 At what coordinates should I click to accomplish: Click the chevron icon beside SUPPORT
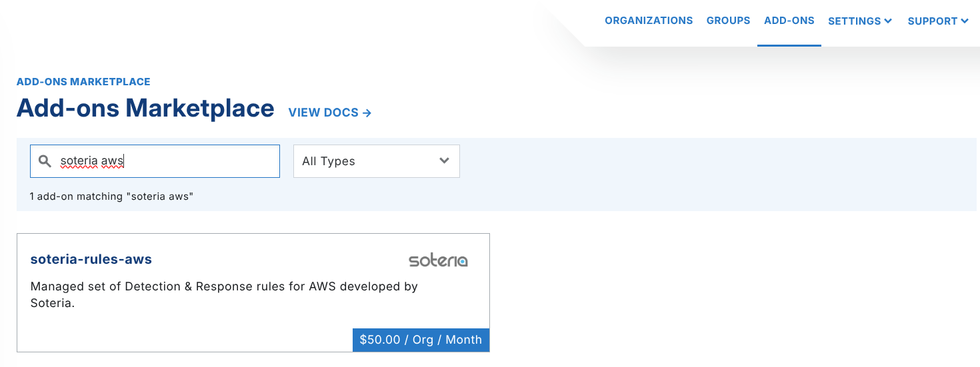(965, 21)
